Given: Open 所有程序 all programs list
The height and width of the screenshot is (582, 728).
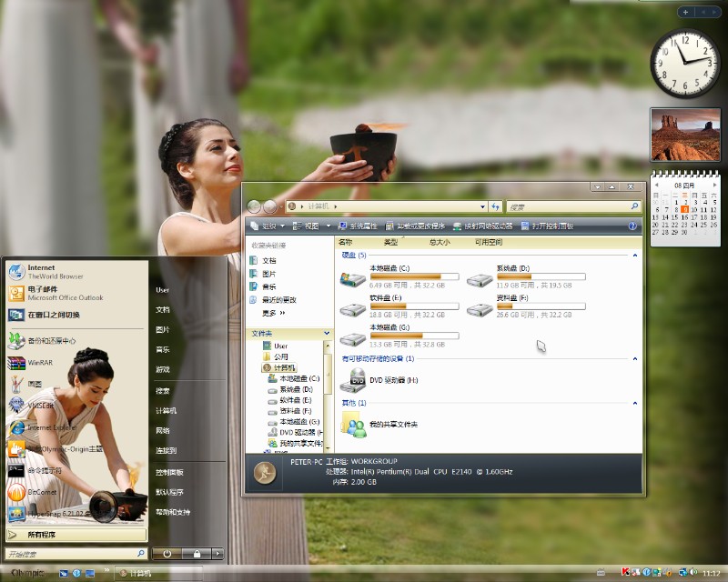Looking at the screenshot, I should pyautogui.click(x=76, y=535).
